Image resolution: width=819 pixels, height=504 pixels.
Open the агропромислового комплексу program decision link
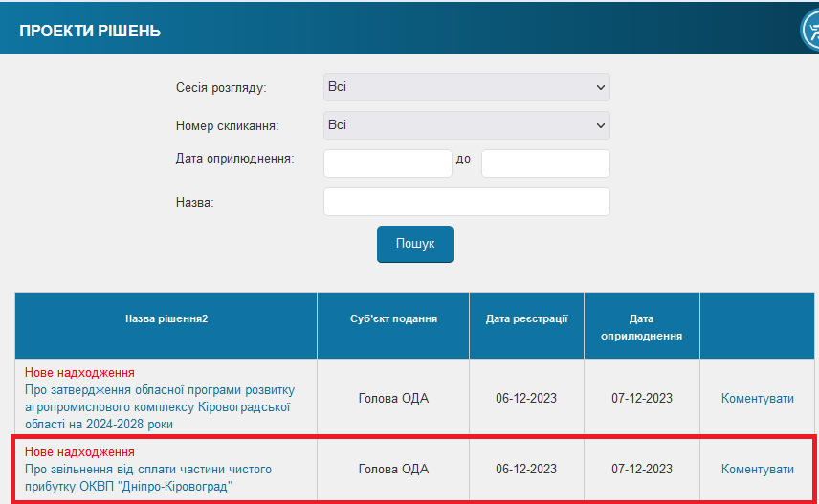point(160,406)
